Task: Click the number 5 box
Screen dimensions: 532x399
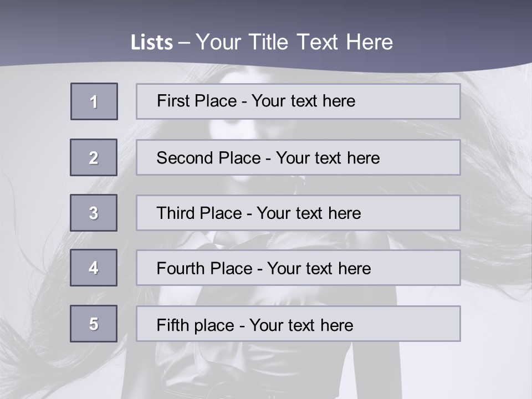Action: click(x=94, y=324)
